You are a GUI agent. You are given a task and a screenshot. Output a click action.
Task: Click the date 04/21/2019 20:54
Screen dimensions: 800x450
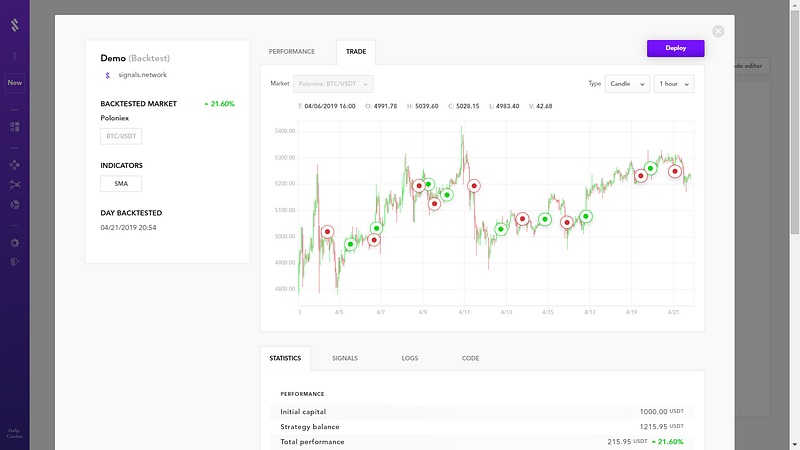[129, 228]
